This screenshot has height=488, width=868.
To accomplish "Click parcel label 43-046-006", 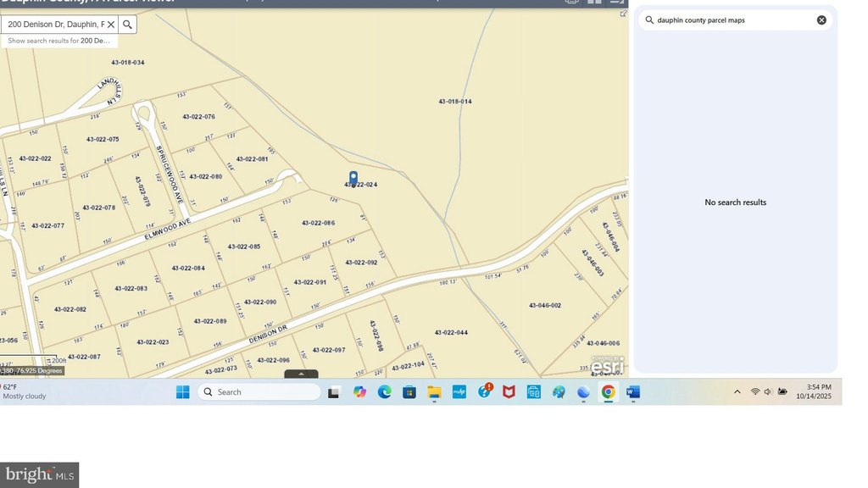I will click(604, 344).
